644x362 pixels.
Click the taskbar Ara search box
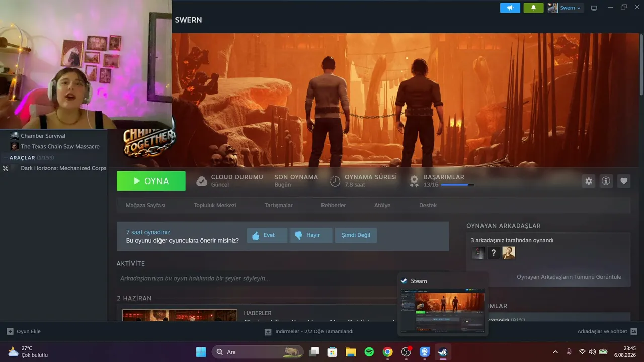click(258, 352)
